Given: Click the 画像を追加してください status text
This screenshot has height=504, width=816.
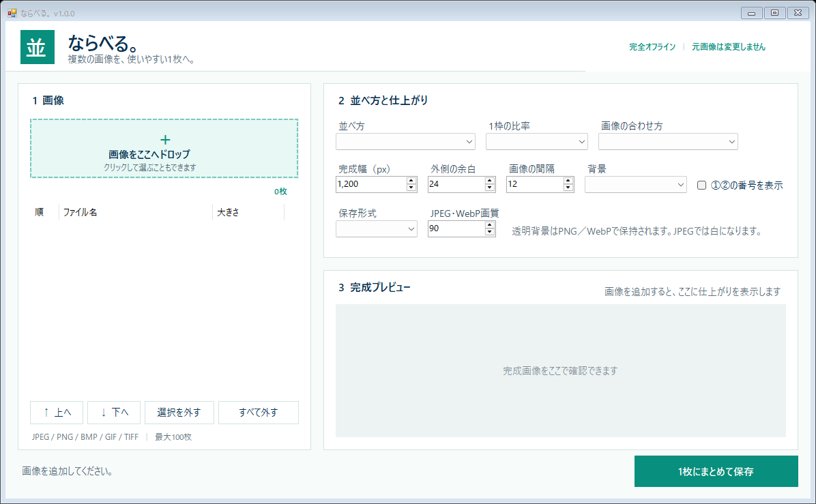Looking at the screenshot, I should pos(68,471).
